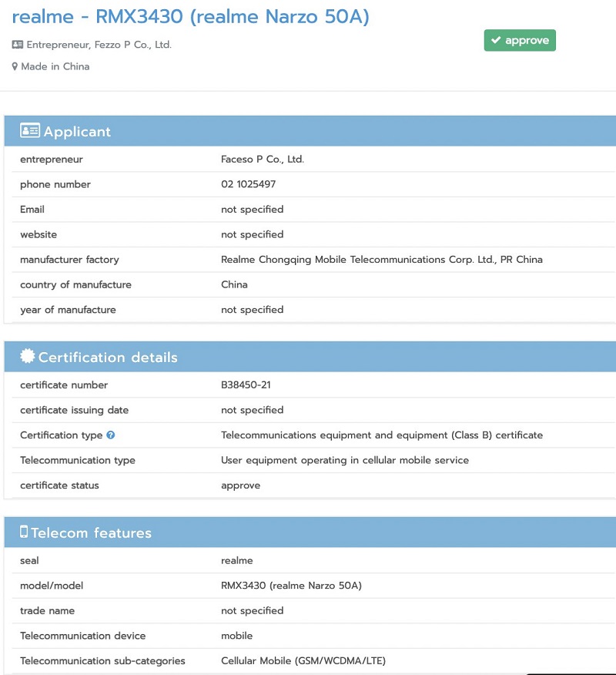
Task: Click the 'year of manufacture' row label
Action: coord(68,310)
